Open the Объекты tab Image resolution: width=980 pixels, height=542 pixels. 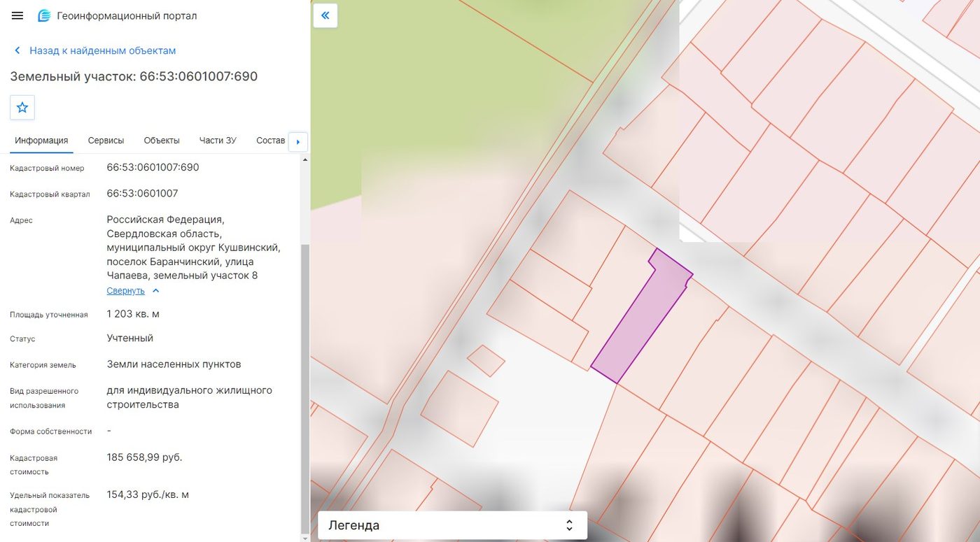tap(162, 141)
